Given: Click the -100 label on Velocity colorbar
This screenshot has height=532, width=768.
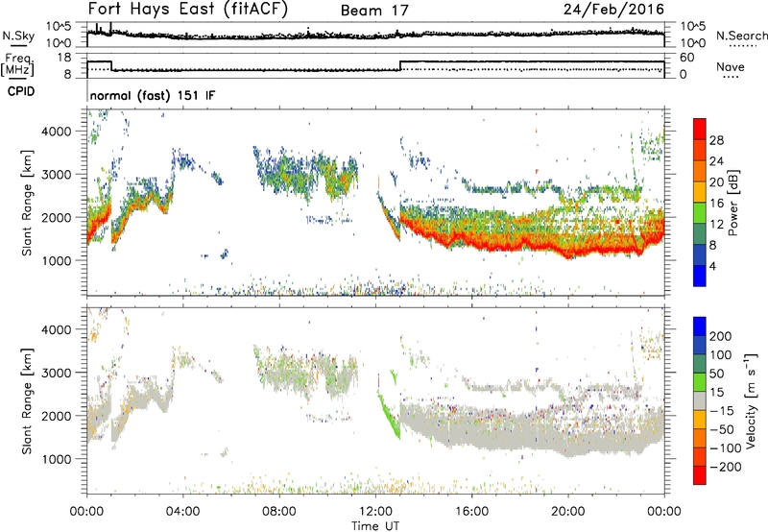Looking at the screenshot, I should coord(726,448).
